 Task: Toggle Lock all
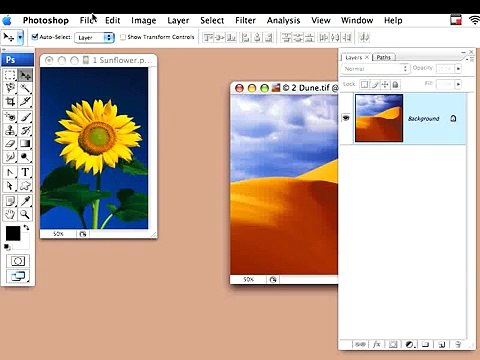(x=395, y=84)
